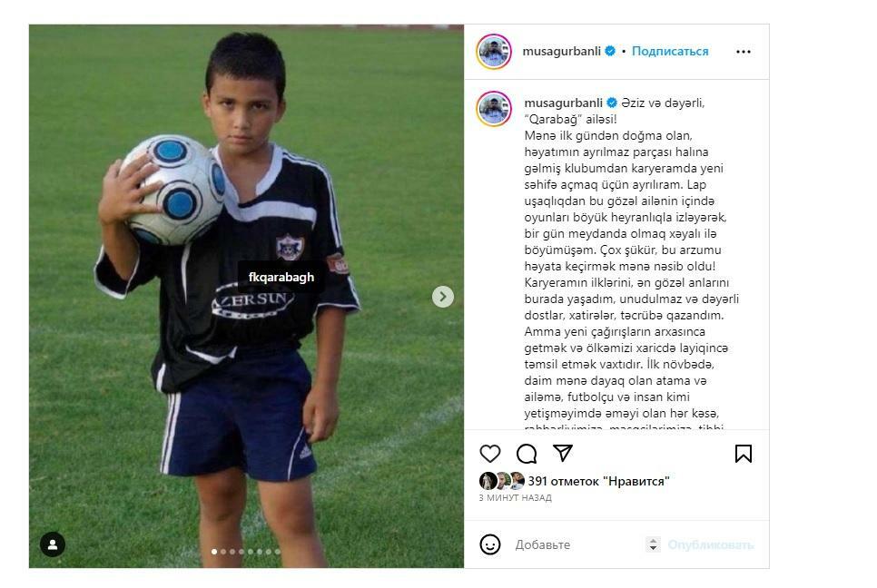Click the blue Подписаться follow link
The width and height of the screenshot is (877, 588).
[x=670, y=52]
